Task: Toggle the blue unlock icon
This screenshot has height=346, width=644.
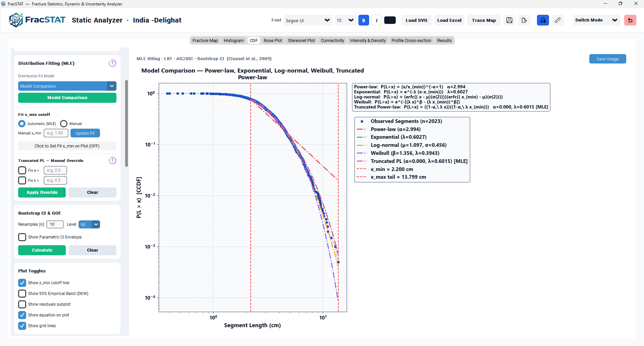Action: (x=543, y=20)
